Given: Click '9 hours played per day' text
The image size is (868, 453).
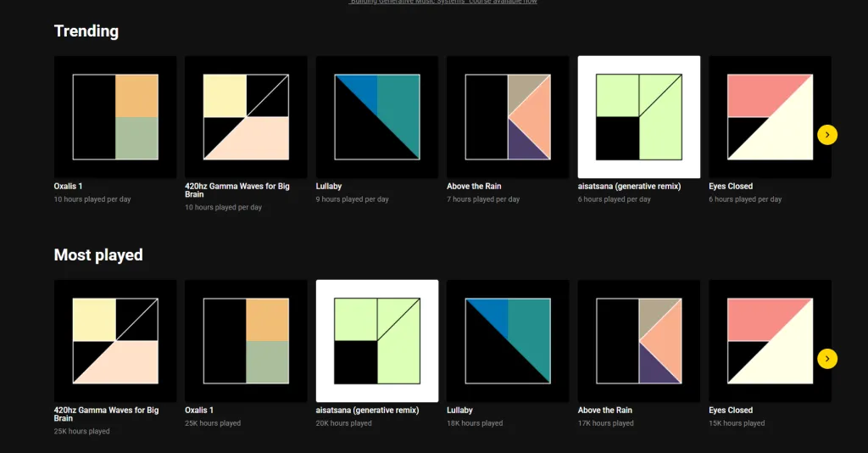Looking at the screenshot, I should click(x=352, y=199).
